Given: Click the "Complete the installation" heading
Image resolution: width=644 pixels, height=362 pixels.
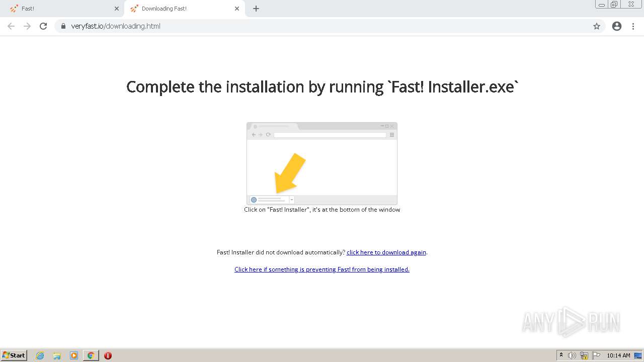Looking at the screenshot, I should coord(322,87).
